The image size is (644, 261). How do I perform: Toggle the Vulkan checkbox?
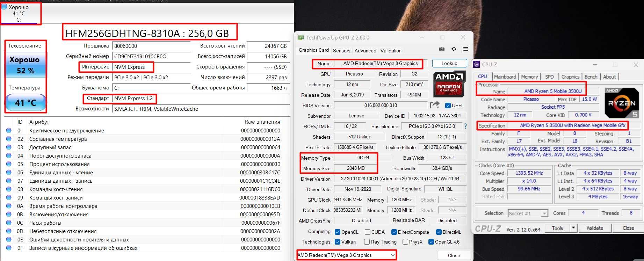click(337, 242)
